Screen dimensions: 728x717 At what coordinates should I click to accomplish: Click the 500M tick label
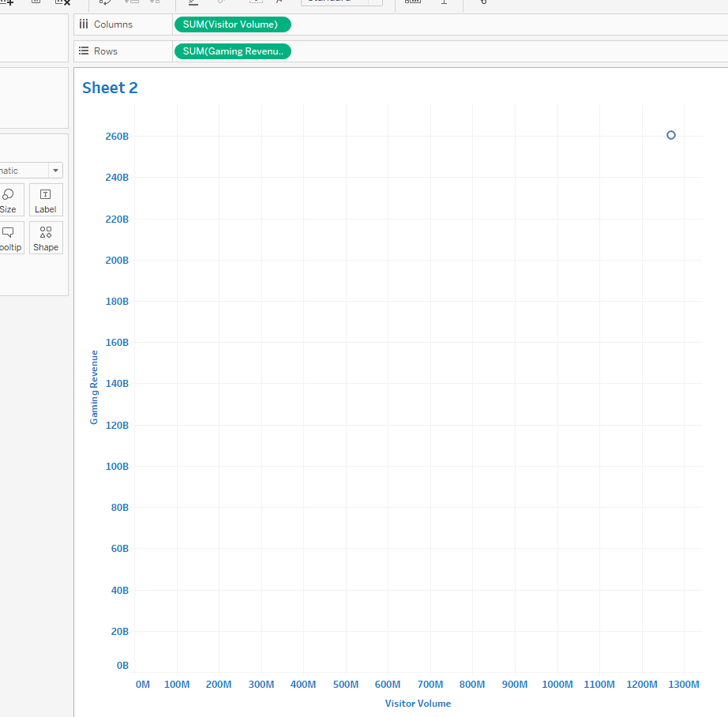coord(346,685)
